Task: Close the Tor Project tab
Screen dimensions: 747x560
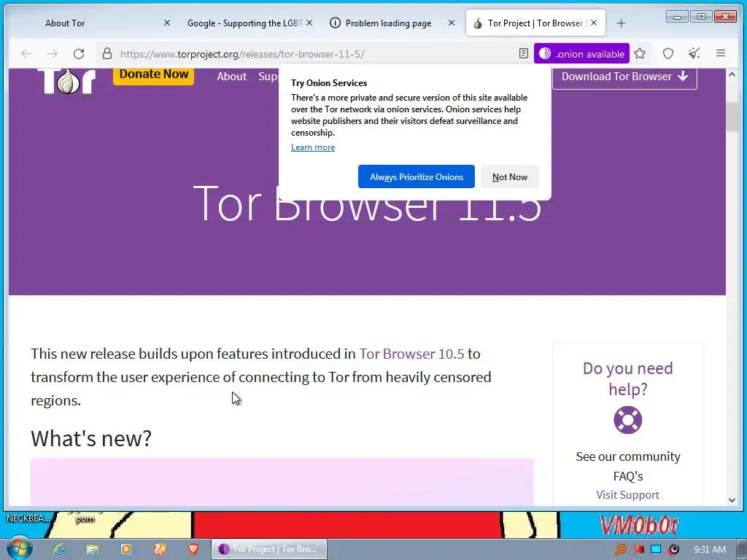Action: coord(594,23)
